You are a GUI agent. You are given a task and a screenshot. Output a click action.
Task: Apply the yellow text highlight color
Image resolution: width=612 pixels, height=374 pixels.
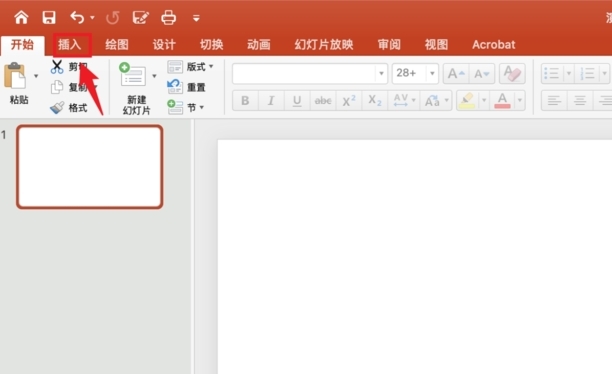click(x=467, y=101)
